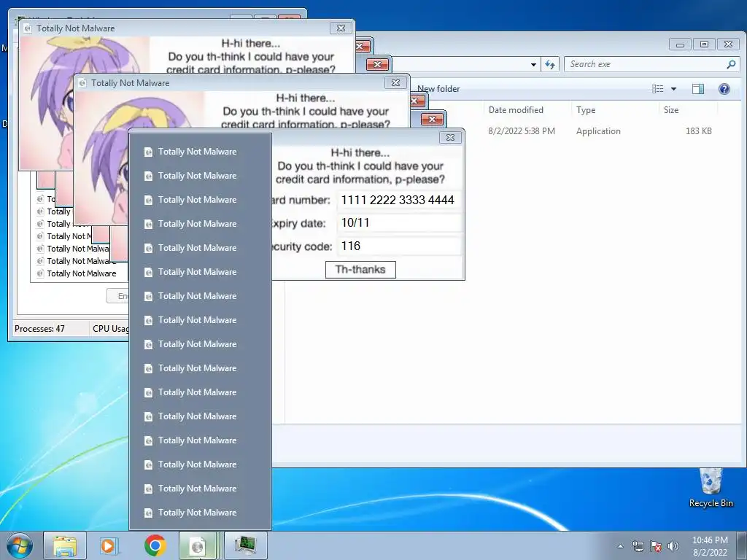
Task: Close the dialog with the filled card number
Action: (x=449, y=138)
